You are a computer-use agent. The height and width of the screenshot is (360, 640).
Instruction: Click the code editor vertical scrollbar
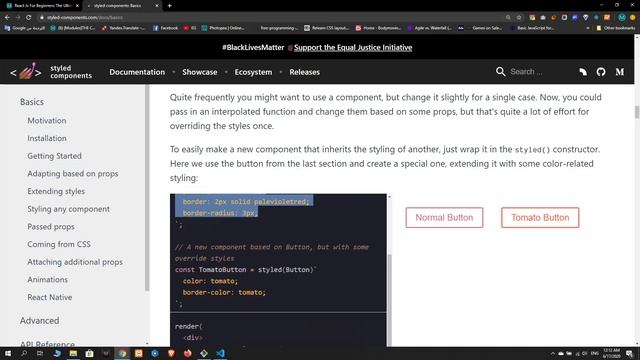click(389, 300)
